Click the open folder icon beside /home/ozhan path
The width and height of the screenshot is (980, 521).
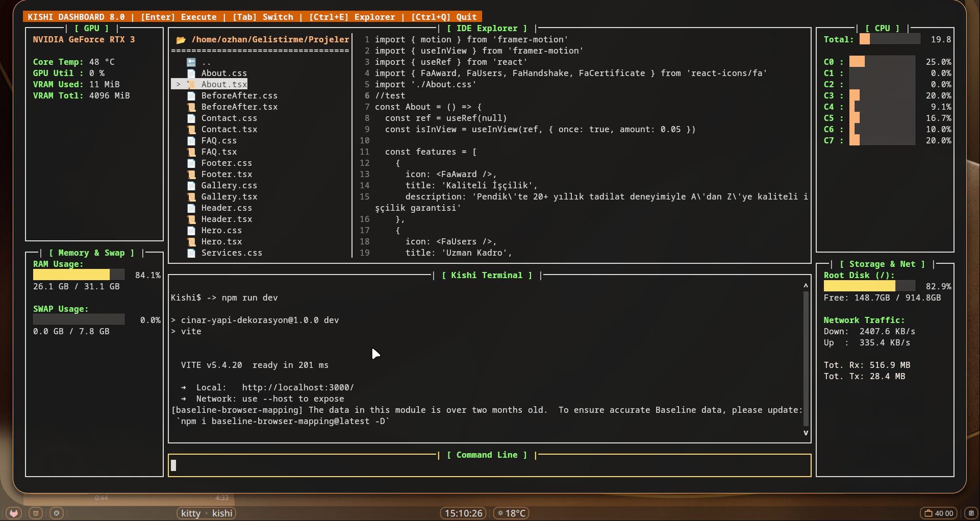pos(181,40)
